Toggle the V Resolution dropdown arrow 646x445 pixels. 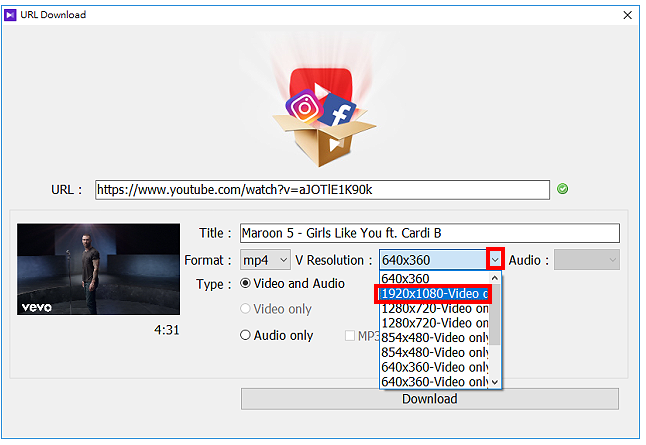(495, 260)
